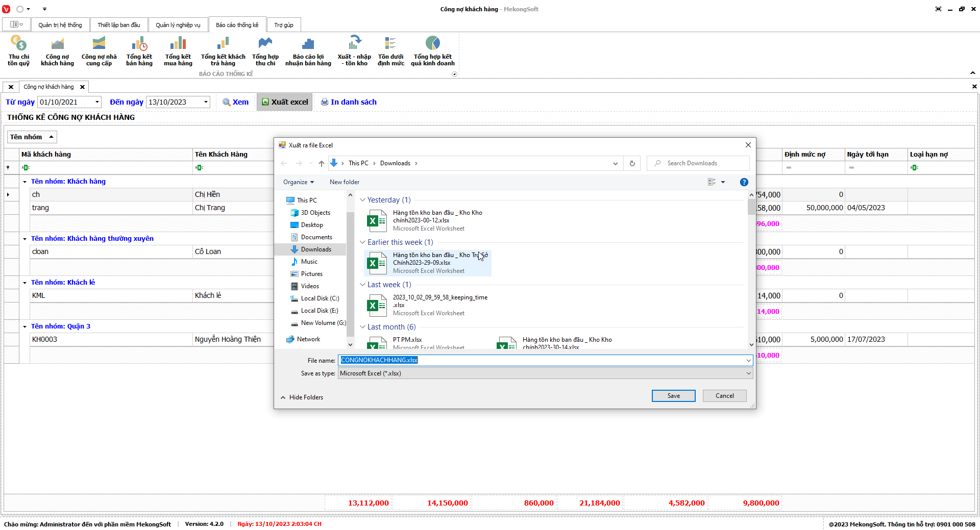Open Xuất - nhập - tồn kho report
Viewport: 980px width, 530px height.
(354, 51)
